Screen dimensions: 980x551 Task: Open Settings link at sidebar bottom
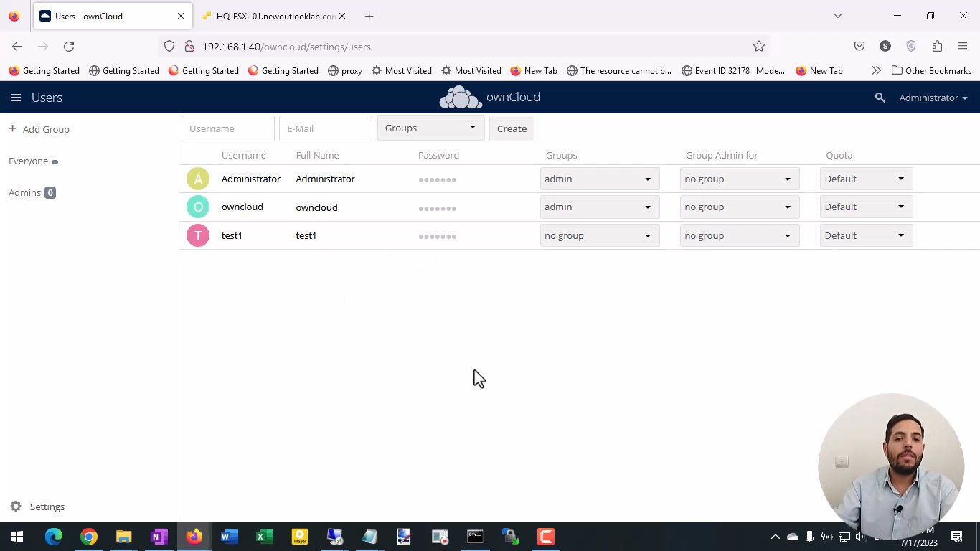pos(47,507)
